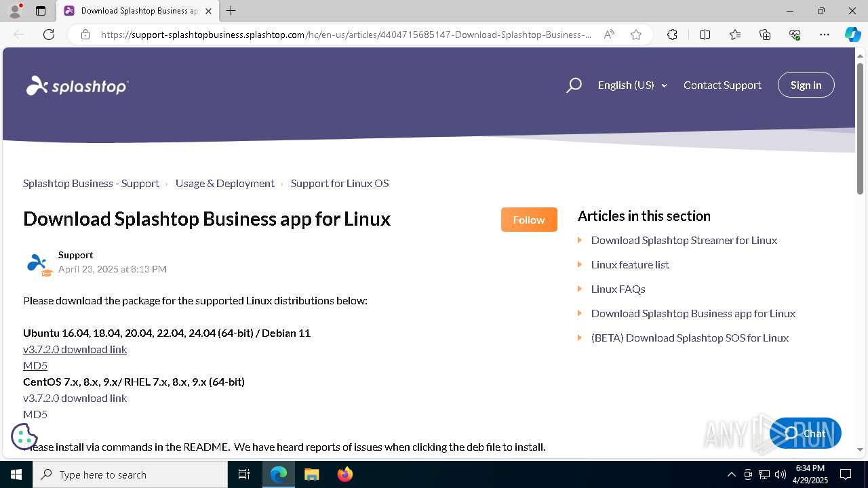
Task: Open the Favorites list
Action: tap(735, 35)
